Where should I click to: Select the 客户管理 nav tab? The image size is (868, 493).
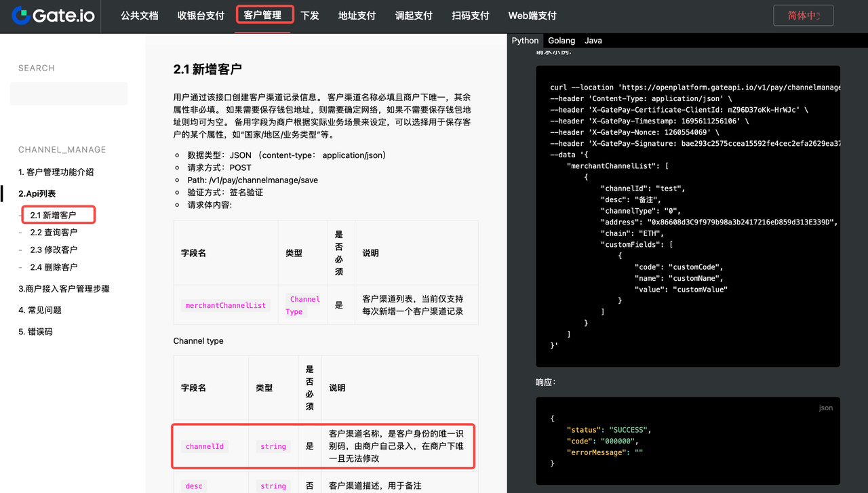(x=263, y=15)
